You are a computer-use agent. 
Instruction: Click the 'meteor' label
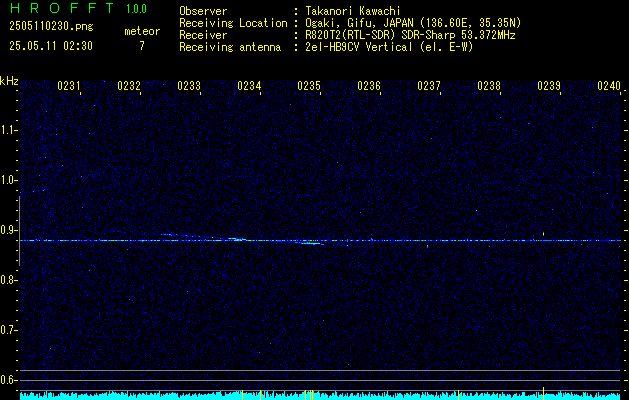pyautogui.click(x=142, y=31)
